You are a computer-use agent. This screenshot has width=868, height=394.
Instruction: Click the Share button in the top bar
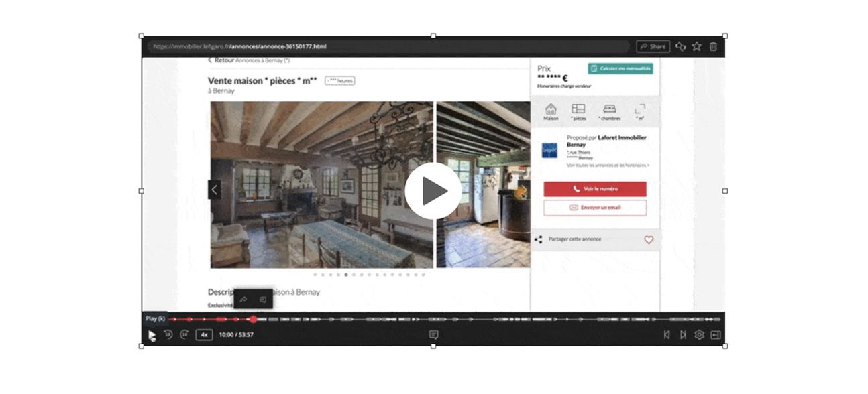tap(653, 46)
